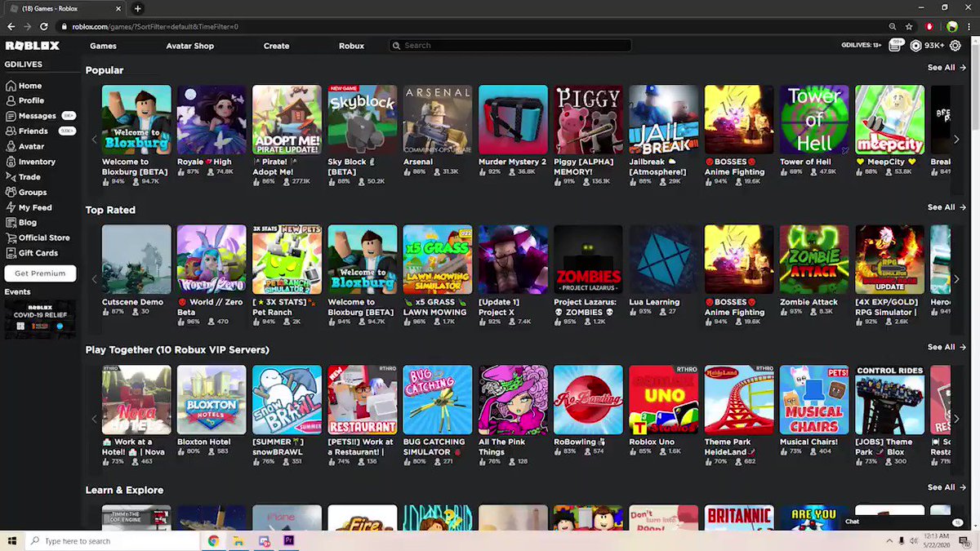
Task: Open the Roblox settings gear icon
Action: tap(955, 46)
